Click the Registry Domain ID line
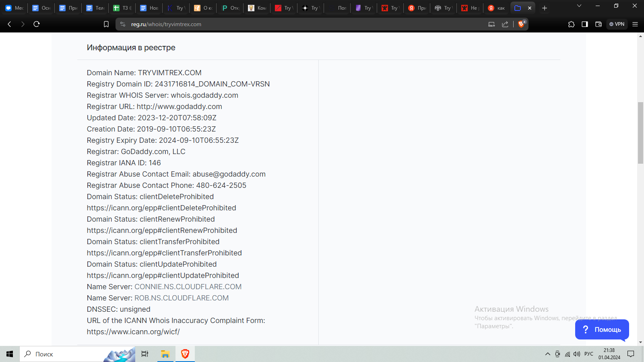This screenshot has height=362, width=644. click(178, 84)
